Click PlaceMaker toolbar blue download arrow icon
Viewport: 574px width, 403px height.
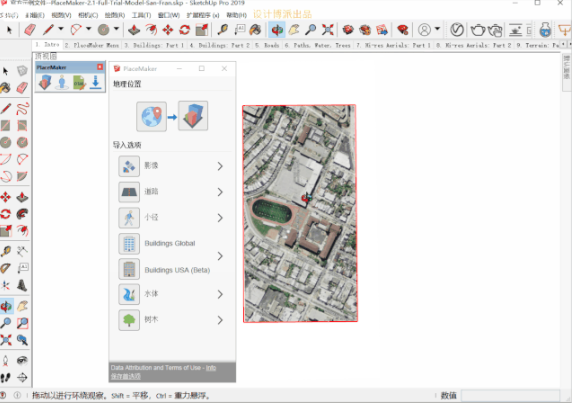tap(96, 82)
